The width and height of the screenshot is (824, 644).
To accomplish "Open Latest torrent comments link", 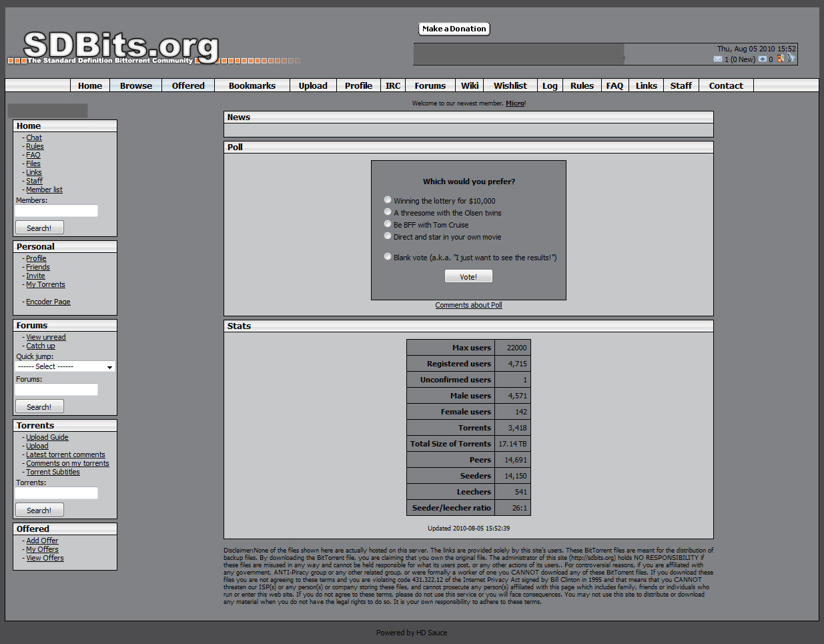I will click(65, 454).
